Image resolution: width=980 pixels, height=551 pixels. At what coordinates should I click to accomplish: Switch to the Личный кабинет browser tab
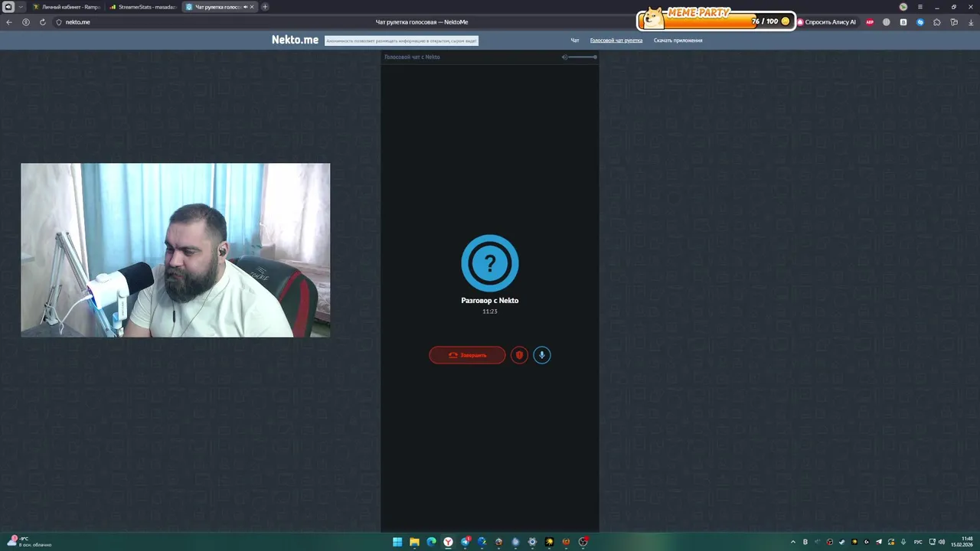click(x=67, y=7)
